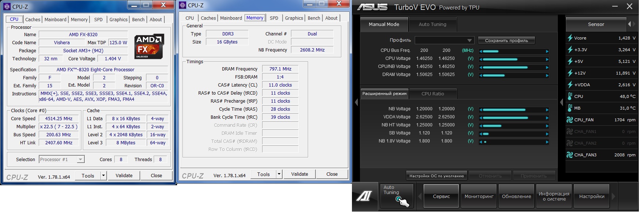Image resolution: width=644 pixels, height=217 pixels.
Task: Click the Sensor panel header
Action: pos(596,24)
